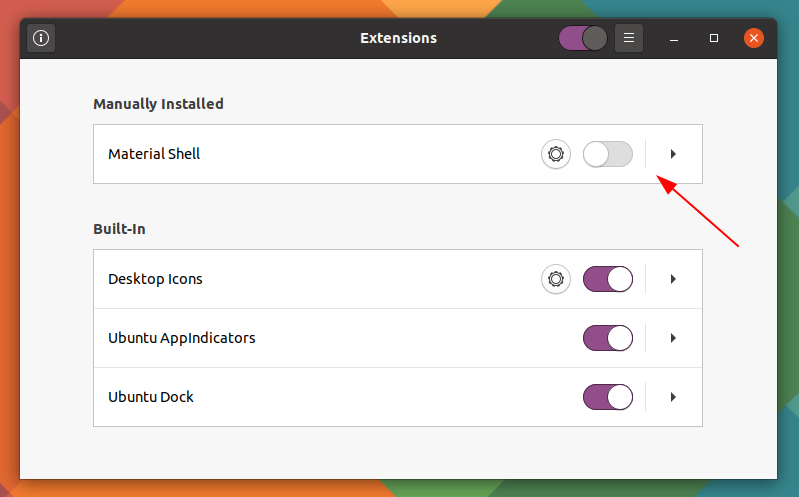799x497 pixels.
Task: Expand Ubuntu Dock details arrow
Action: 673,397
